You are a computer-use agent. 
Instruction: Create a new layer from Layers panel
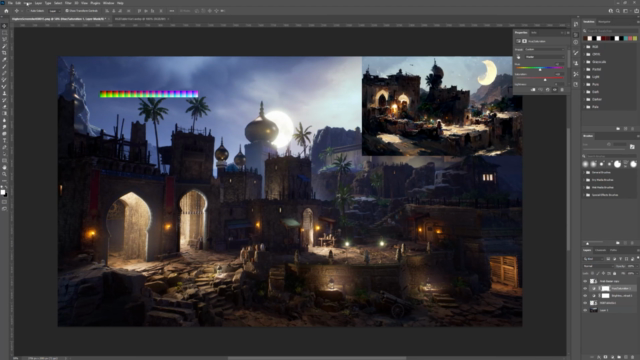pos(627,357)
